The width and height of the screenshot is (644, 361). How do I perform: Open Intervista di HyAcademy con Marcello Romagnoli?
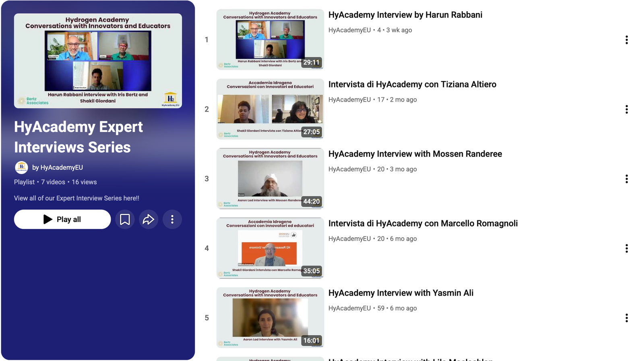pyautogui.click(x=423, y=223)
